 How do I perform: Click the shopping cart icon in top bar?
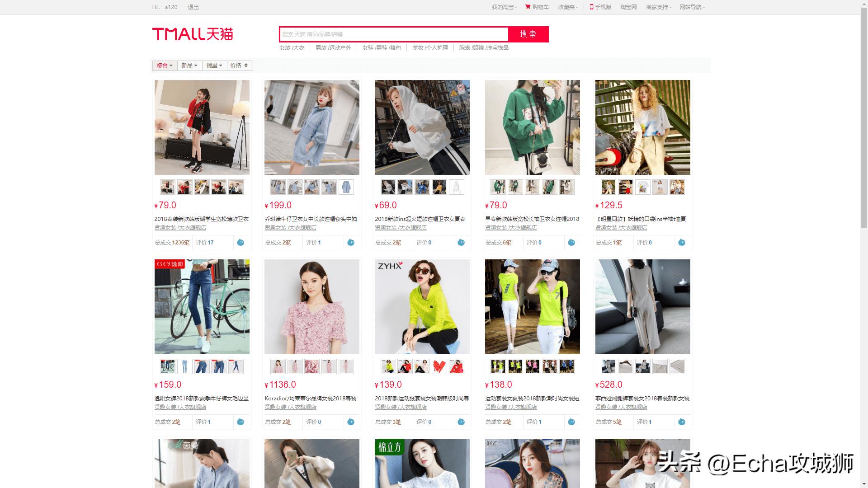(528, 7)
